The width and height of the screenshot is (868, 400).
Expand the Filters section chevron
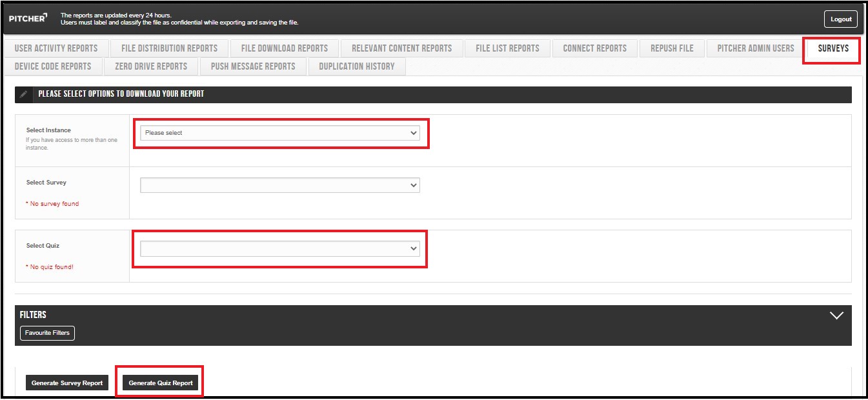point(836,315)
